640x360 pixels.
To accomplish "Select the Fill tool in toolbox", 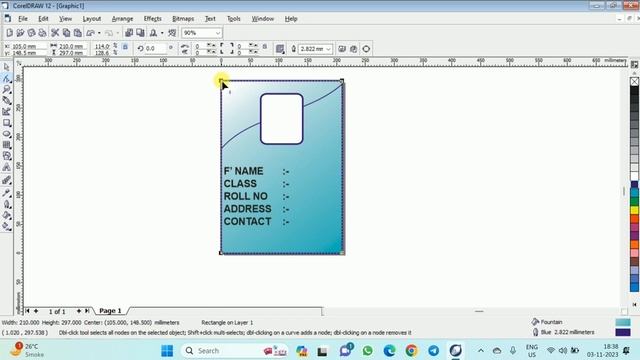I will (x=7, y=215).
